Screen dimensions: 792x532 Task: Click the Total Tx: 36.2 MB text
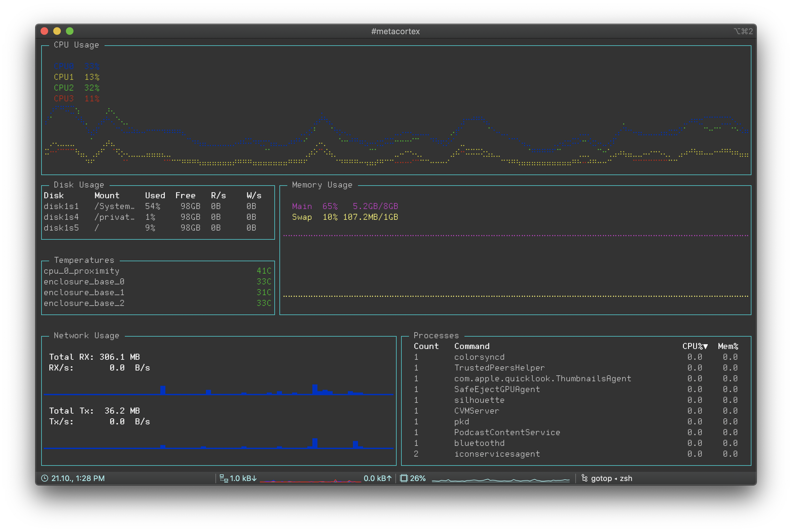tap(94, 411)
